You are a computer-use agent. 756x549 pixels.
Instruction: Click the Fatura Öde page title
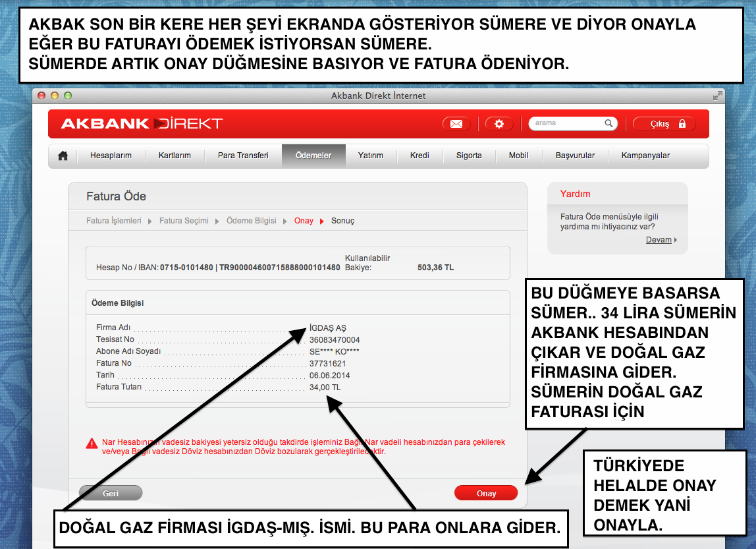coord(116,196)
